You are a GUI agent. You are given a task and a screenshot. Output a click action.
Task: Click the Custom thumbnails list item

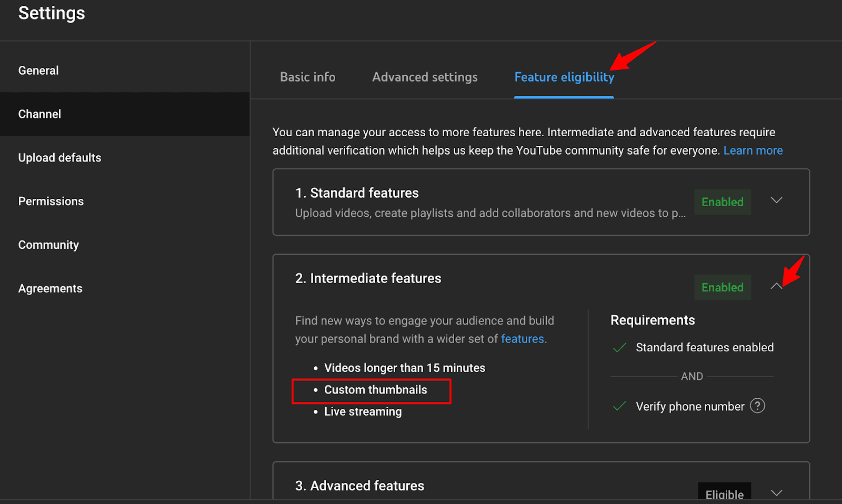click(x=375, y=390)
